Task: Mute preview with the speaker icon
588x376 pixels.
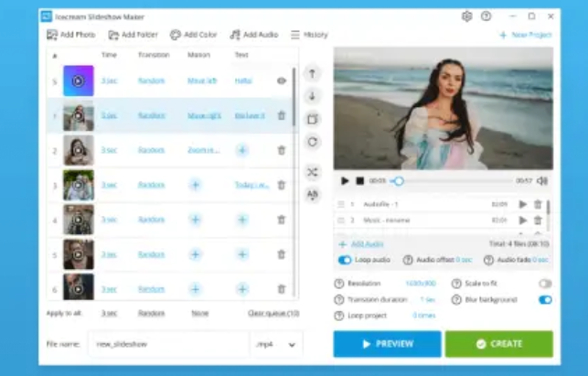Action: (542, 181)
